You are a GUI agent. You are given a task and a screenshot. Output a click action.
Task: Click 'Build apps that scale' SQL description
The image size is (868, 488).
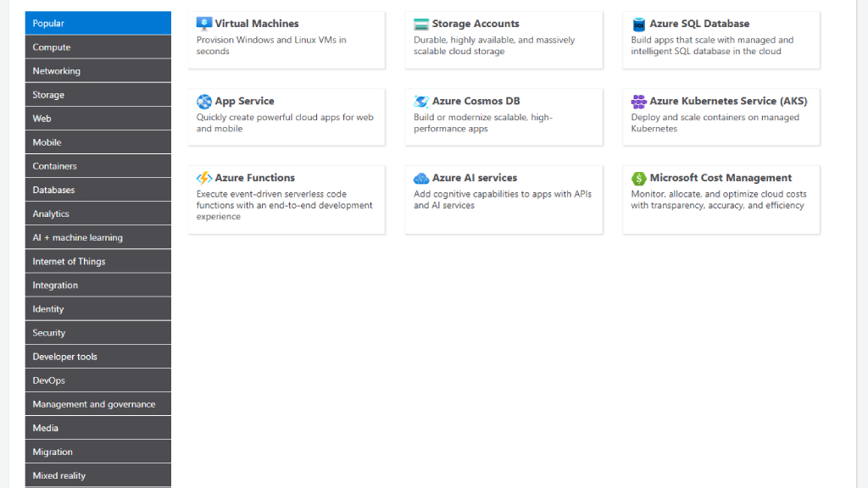pyautogui.click(x=712, y=46)
